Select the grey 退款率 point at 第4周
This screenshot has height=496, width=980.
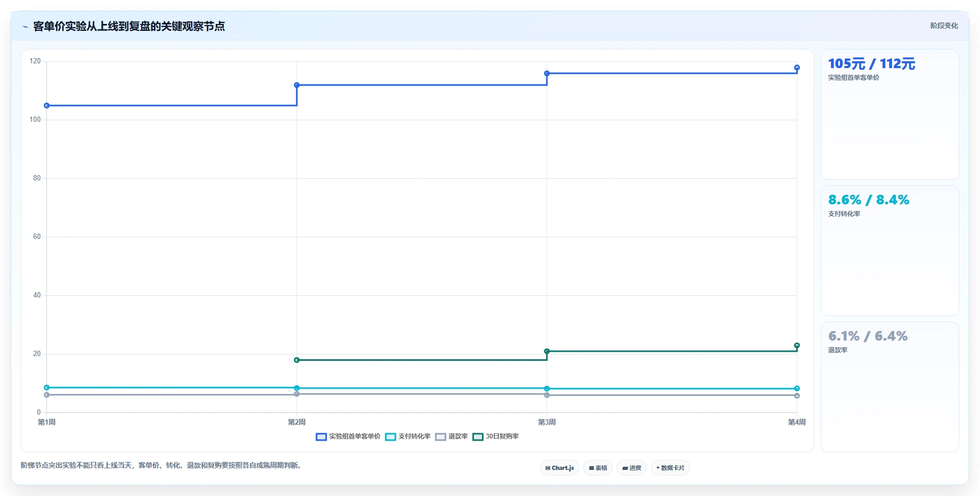[x=797, y=396]
